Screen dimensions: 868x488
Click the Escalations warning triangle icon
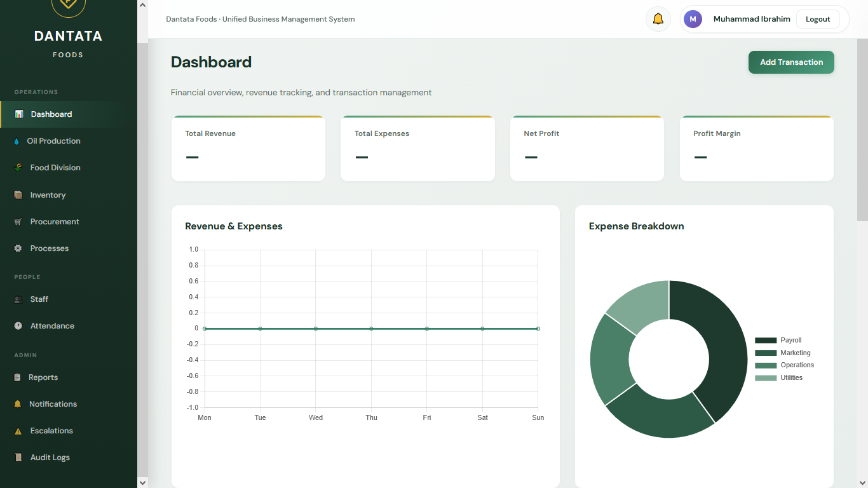coord(18,431)
